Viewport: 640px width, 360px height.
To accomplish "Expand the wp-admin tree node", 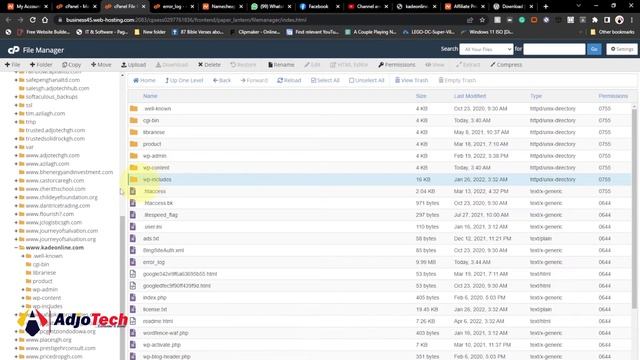I will (x=23, y=289).
